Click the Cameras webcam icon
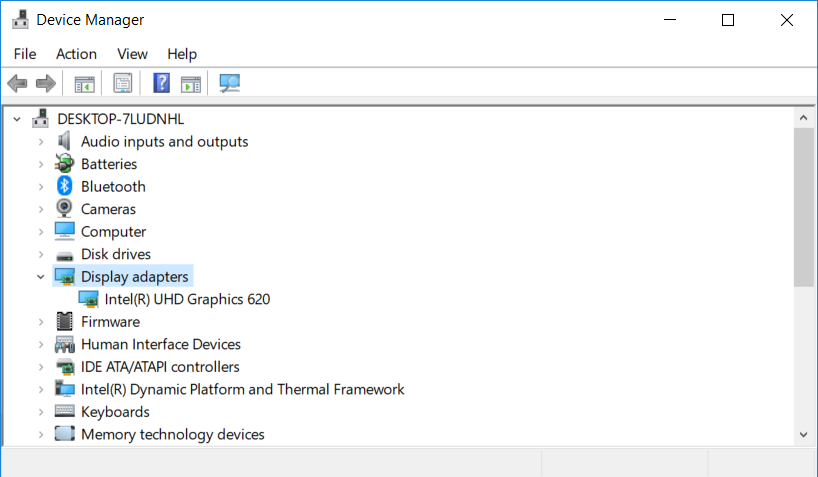This screenshot has height=477, width=818. tap(64, 209)
